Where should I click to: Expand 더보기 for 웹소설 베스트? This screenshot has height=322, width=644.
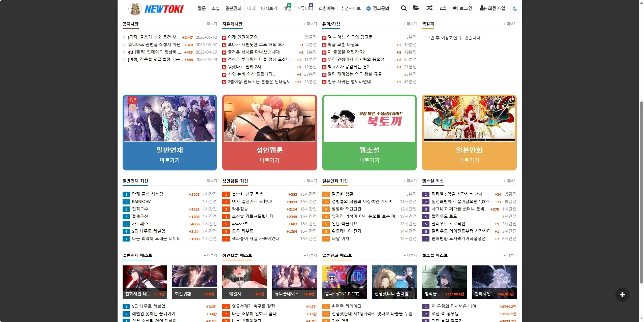[x=510, y=255]
